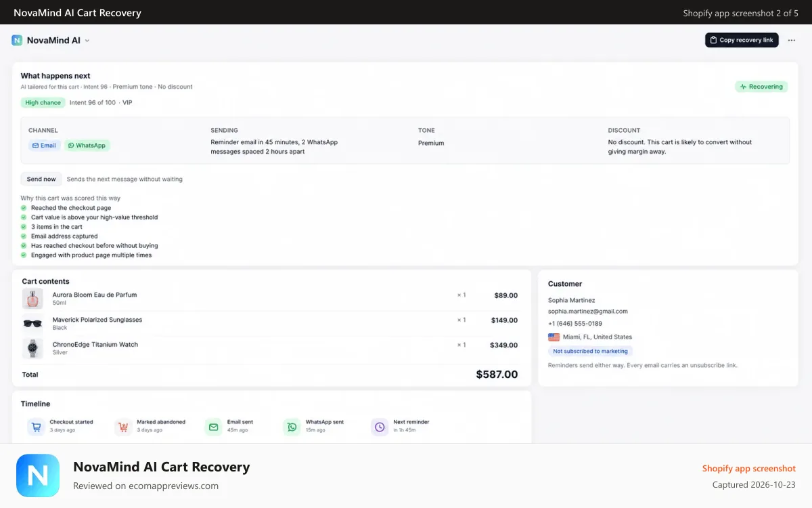Click the 'Premium' tone value
Image resolution: width=812 pixels, height=508 pixels.
[x=431, y=143]
